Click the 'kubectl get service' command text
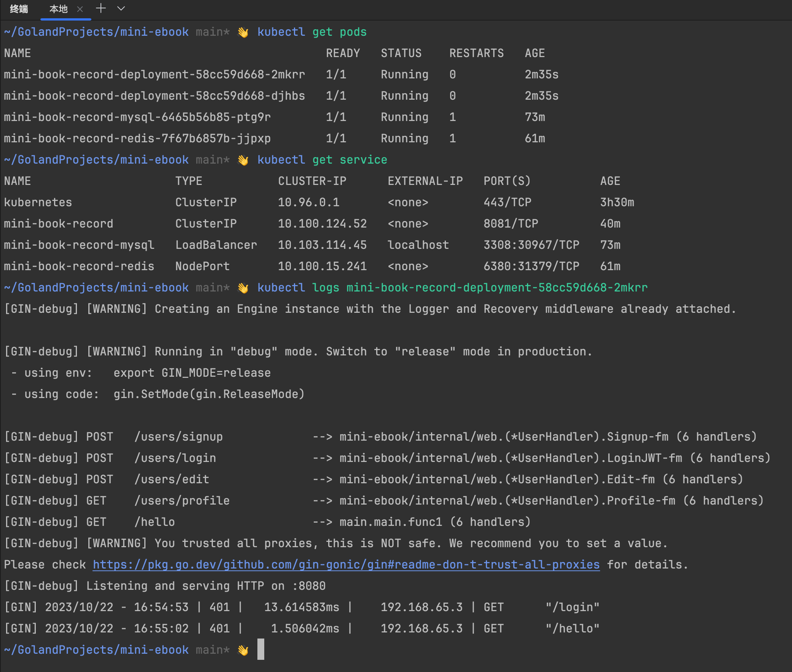 coord(322,160)
